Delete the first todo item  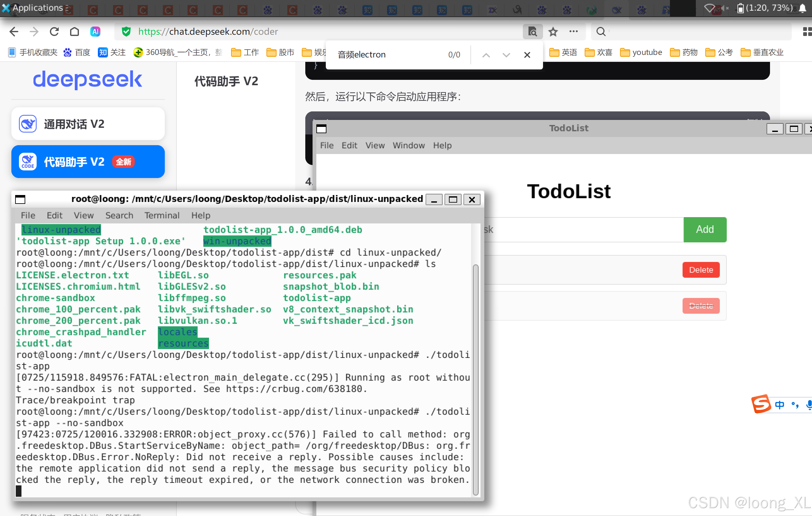[x=701, y=270]
